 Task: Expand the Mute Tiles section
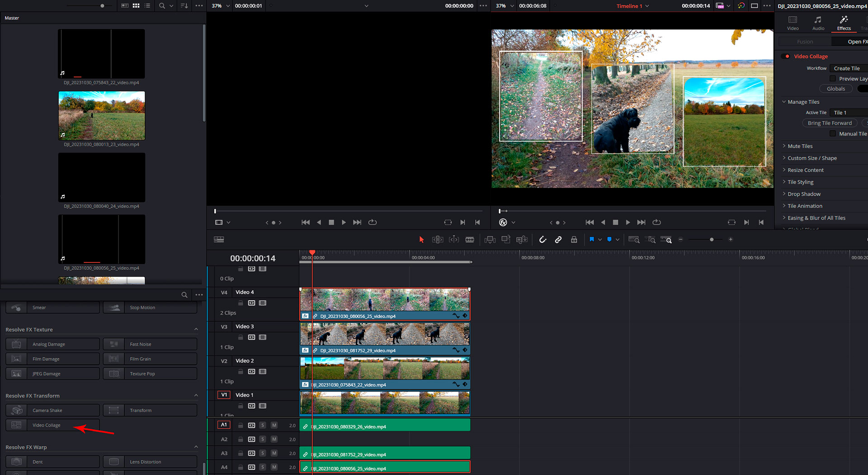(784, 146)
